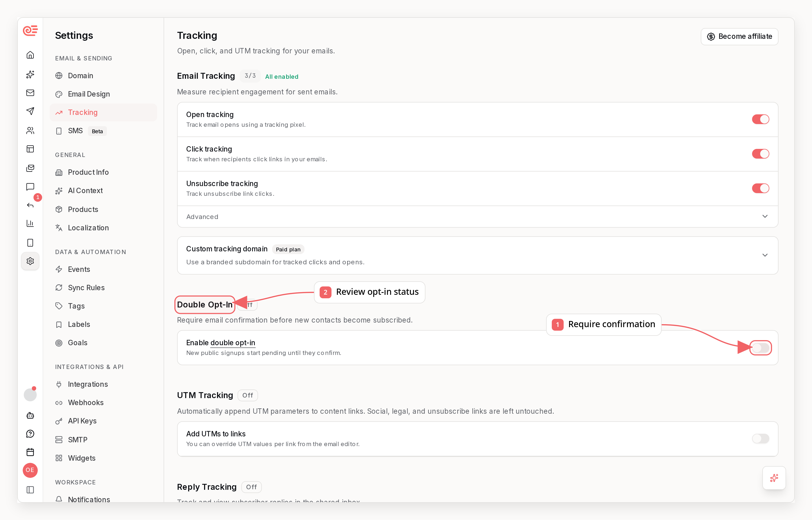
Task: Open the layout templates icon in the rail
Action: click(31, 149)
